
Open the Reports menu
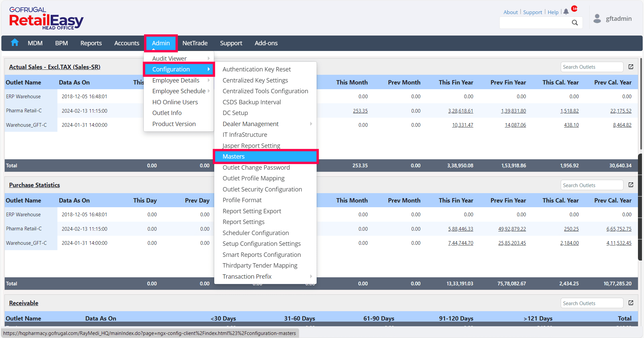click(x=91, y=43)
